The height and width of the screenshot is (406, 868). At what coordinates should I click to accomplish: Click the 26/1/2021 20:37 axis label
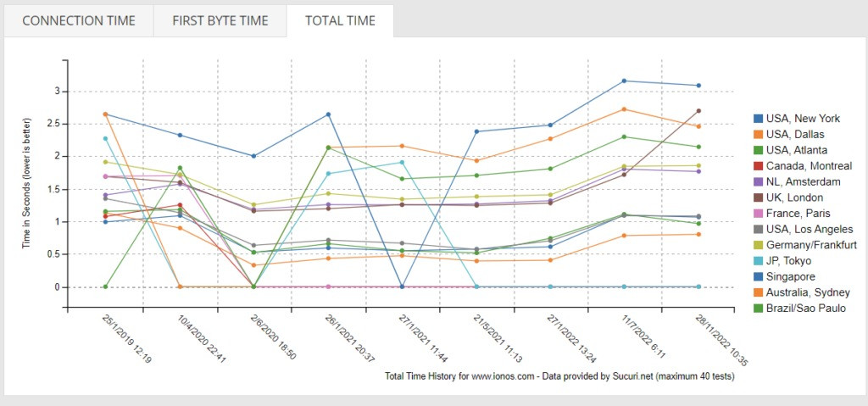click(x=350, y=340)
